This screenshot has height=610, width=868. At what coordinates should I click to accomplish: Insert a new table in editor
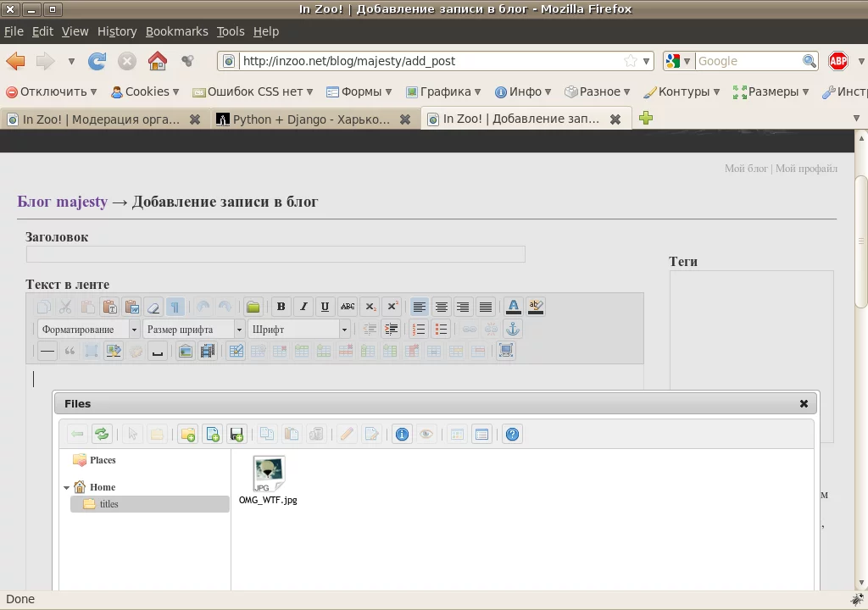[x=236, y=351]
